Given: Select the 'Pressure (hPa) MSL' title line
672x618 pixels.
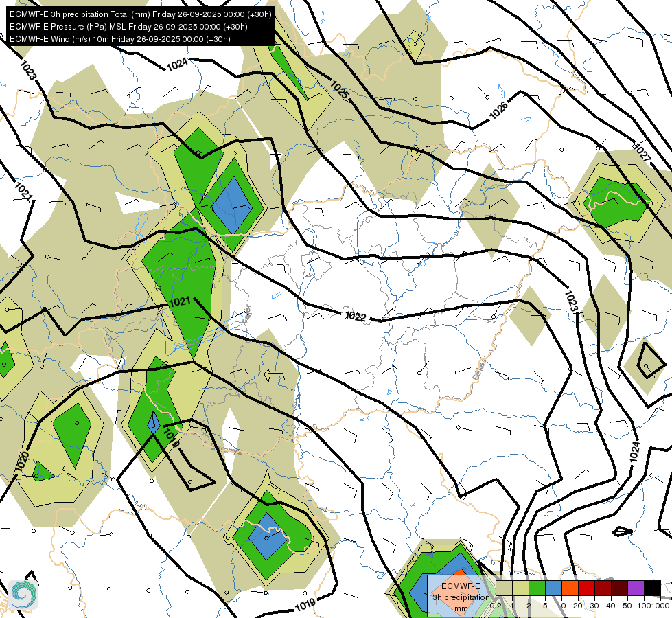Looking at the screenshot, I should click(128, 27).
